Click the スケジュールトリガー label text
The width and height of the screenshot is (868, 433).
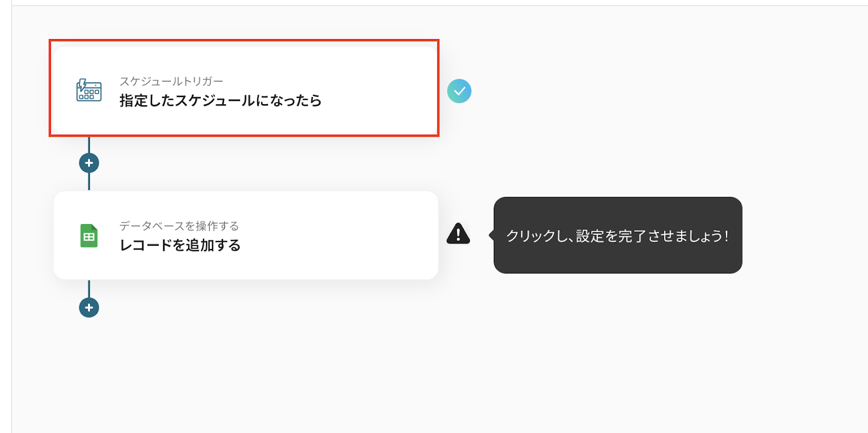[171, 81]
